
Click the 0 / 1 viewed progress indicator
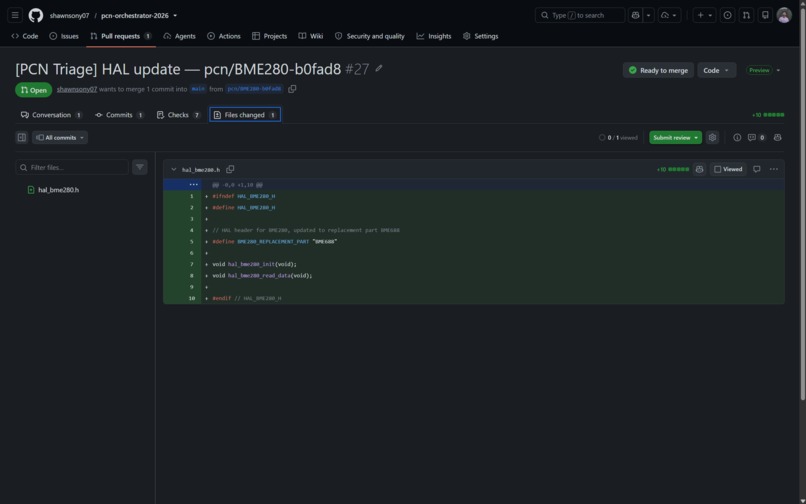(618, 138)
